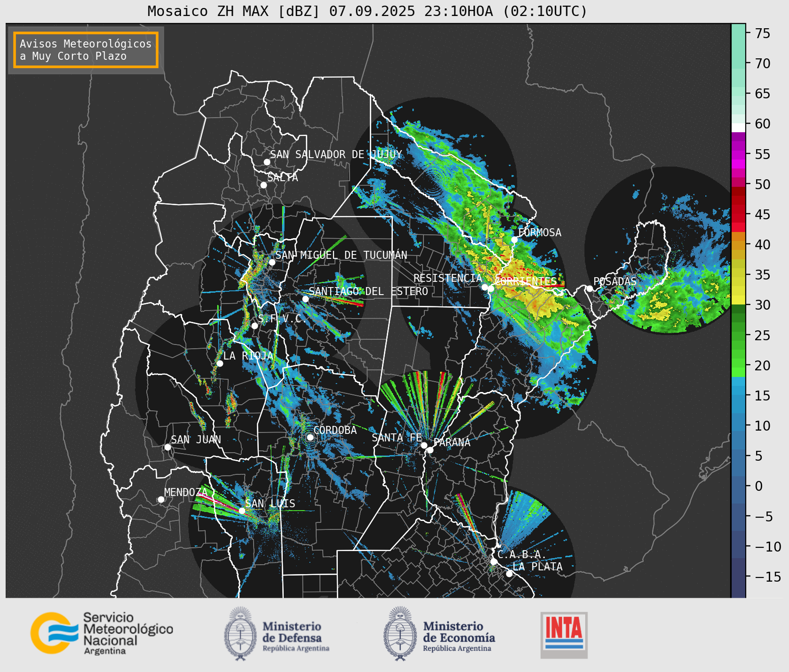This screenshot has width=789, height=672.
Task: Click the La Plata city marker
Action: [x=509, y=573]
